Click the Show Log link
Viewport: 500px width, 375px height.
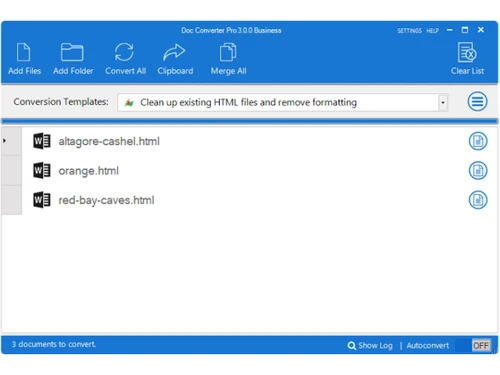375,346
